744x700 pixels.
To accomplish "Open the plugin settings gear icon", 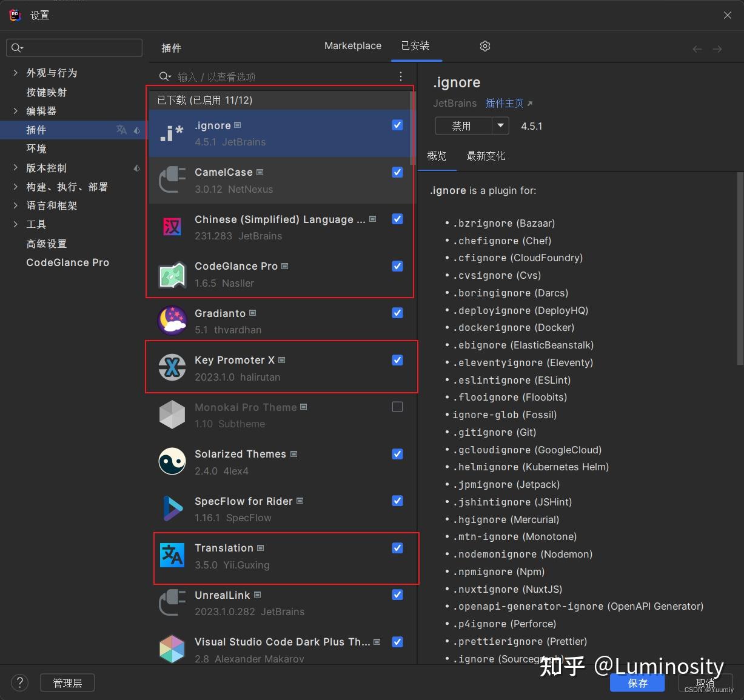I will [x=484, y=45].
